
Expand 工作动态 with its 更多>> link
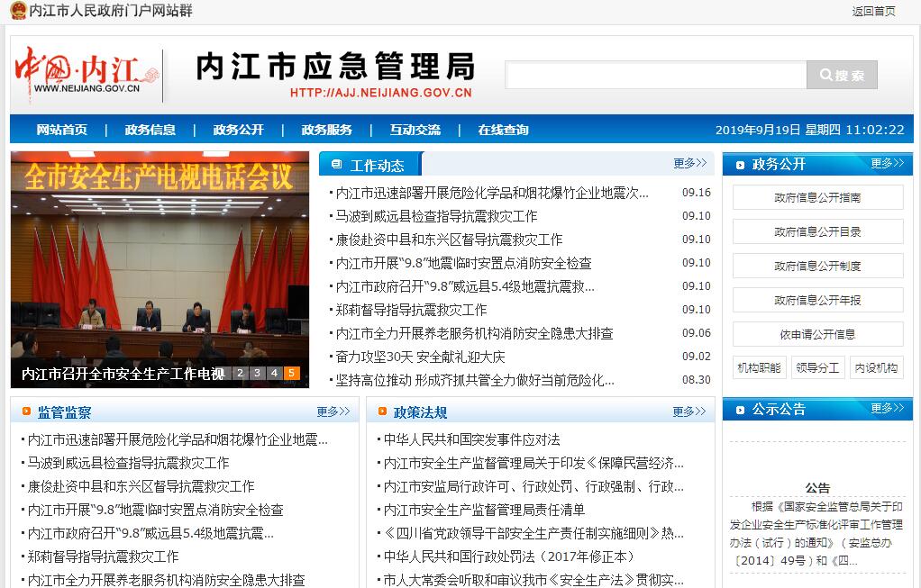(x=689, y=163)
